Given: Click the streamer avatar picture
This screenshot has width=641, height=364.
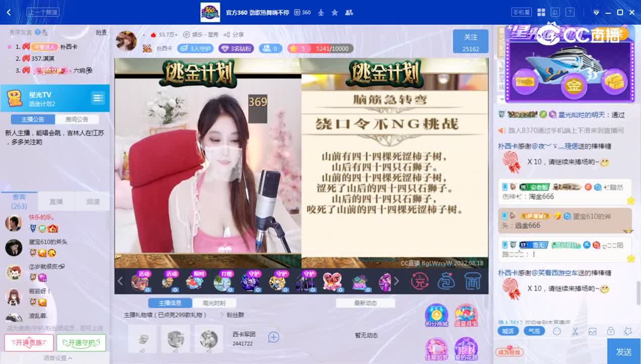Looking at the screenshot, I should [126, 41].
